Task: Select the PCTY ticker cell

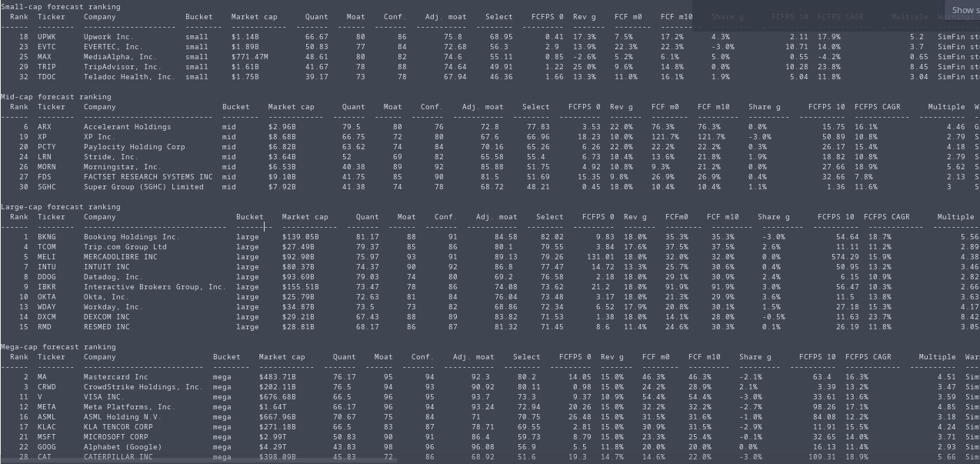Action: pyautogui.click(x=47, y=147)
